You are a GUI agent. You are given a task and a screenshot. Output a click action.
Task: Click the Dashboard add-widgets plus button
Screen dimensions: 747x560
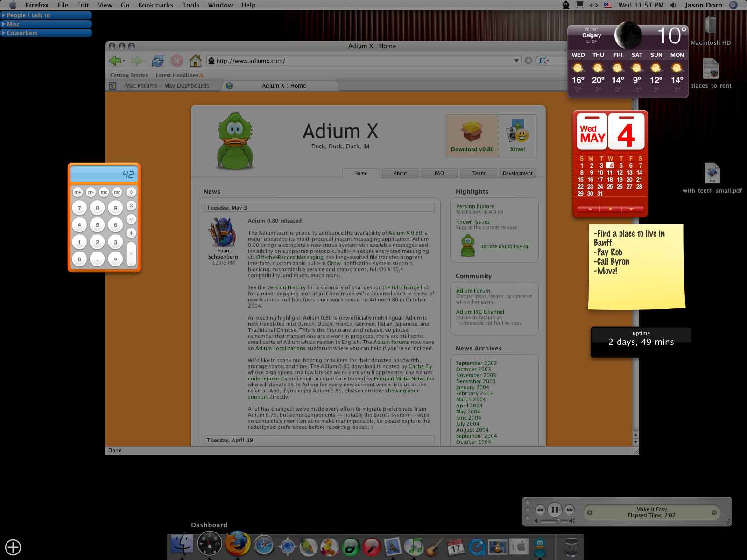(x=13, y=547)
